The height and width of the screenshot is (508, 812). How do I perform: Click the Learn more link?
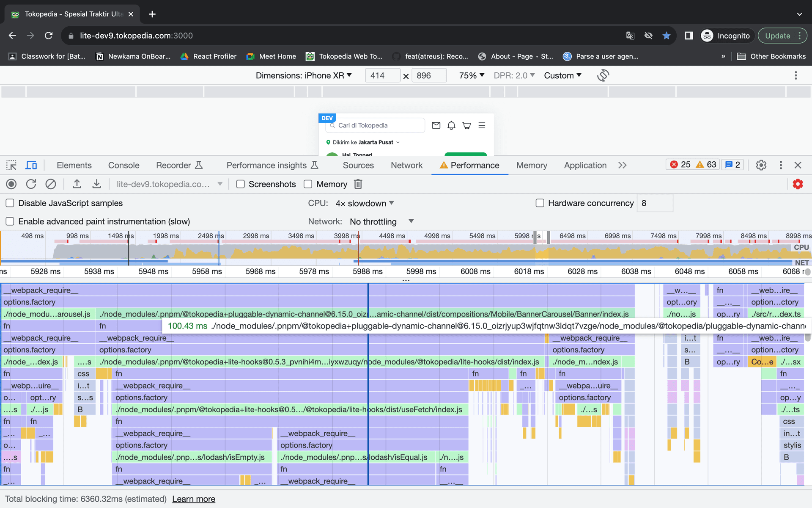pos(194,499)
